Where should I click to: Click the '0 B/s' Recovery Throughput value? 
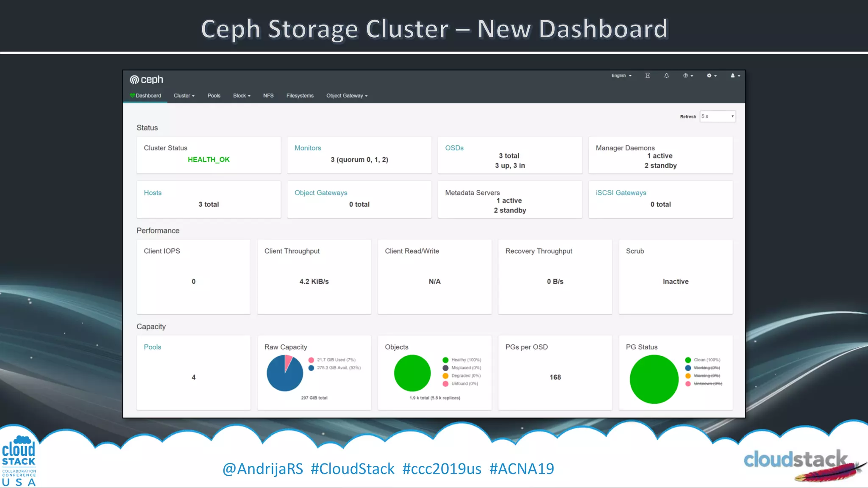pos(555,282)
